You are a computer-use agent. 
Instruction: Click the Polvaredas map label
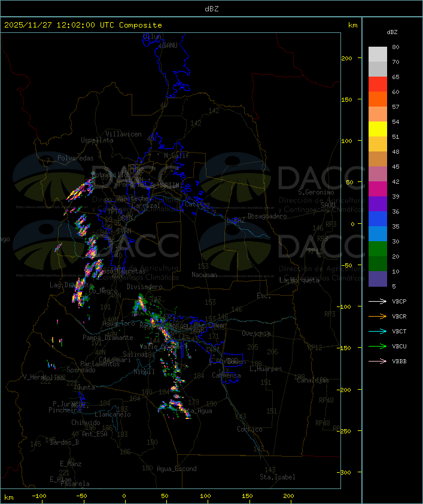(75, 158)
